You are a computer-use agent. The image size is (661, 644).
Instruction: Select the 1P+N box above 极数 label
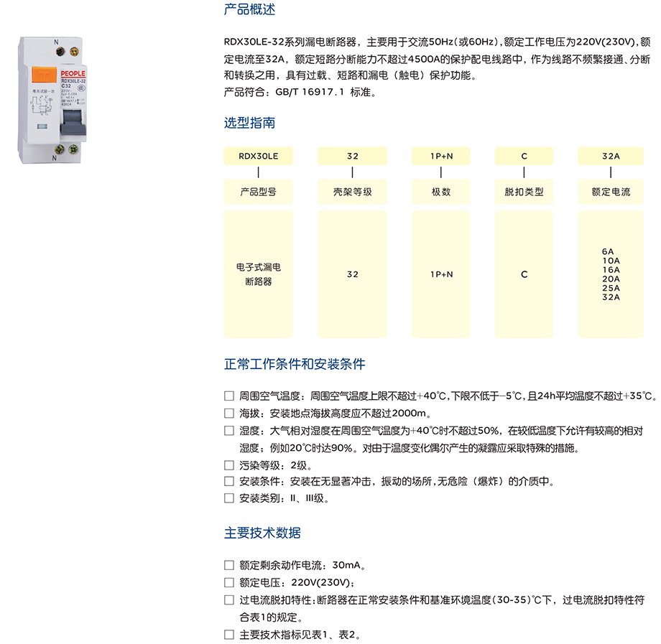pyautogui.click(x=440, y=157)
